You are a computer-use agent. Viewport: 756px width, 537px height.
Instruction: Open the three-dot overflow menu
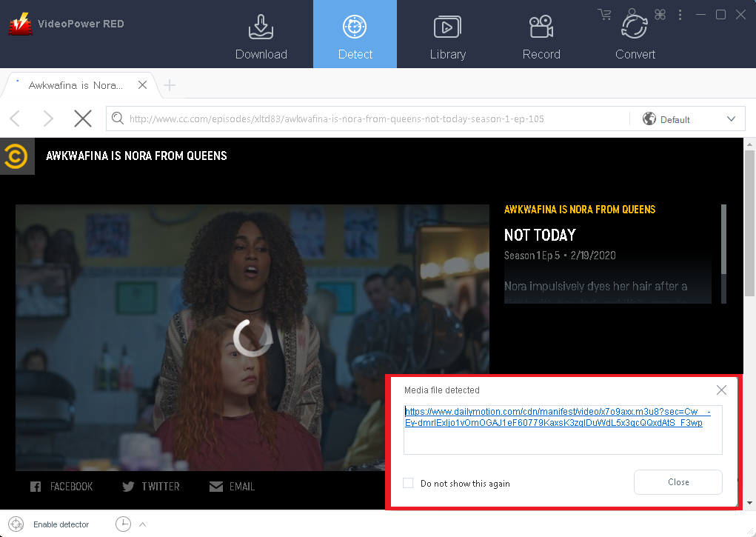(680, 14)
